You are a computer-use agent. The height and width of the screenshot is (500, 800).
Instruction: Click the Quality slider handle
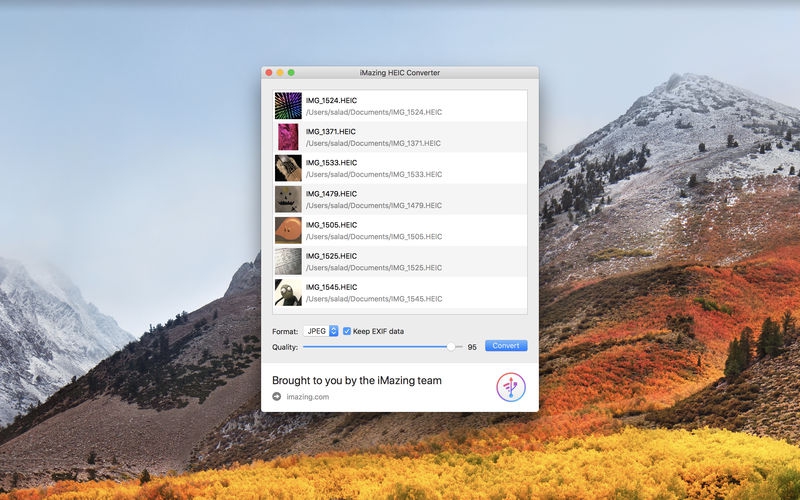click(451, 346)
